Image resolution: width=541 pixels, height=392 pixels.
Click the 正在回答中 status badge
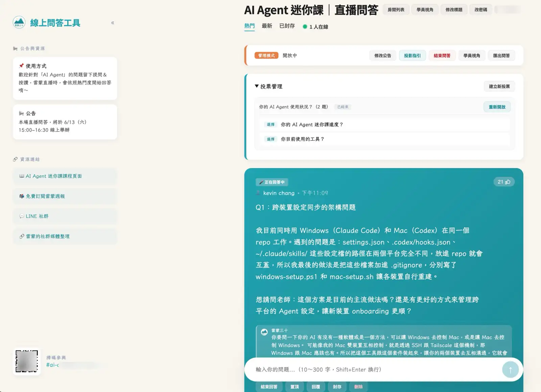click(x=272, y=182)
